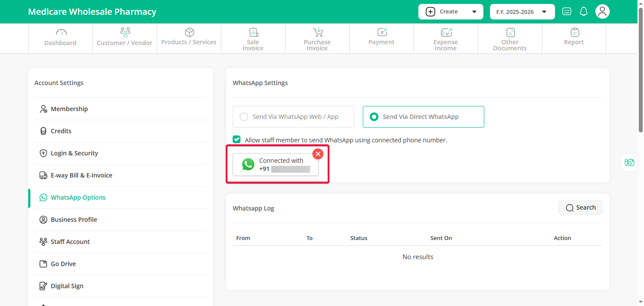The image size is (644, 306).
Task: Go to Purchase Invoice cart icon
Action: (x=318, y=33)
